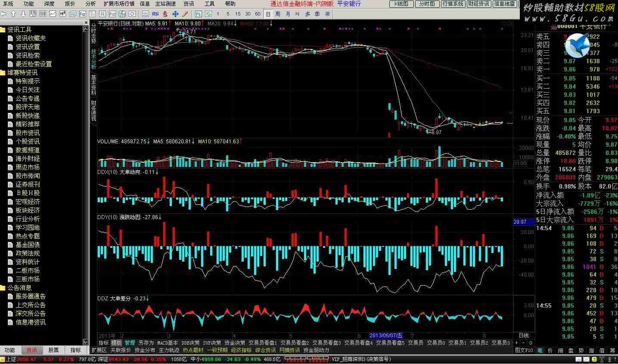Click the blue bird logo icon
Viewport: 618px width, 364px height.
pos(577,45)
